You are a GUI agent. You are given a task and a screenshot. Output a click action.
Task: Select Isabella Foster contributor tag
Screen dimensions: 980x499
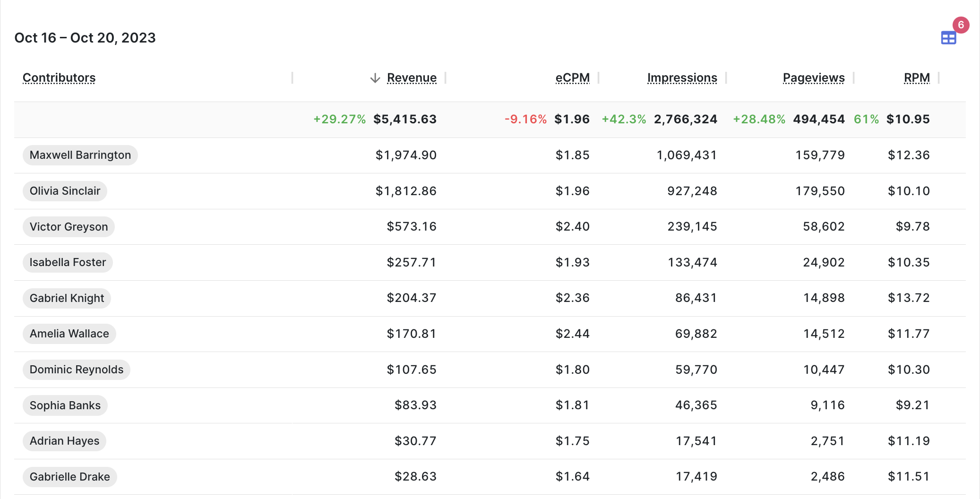click(x=68, y=262)
